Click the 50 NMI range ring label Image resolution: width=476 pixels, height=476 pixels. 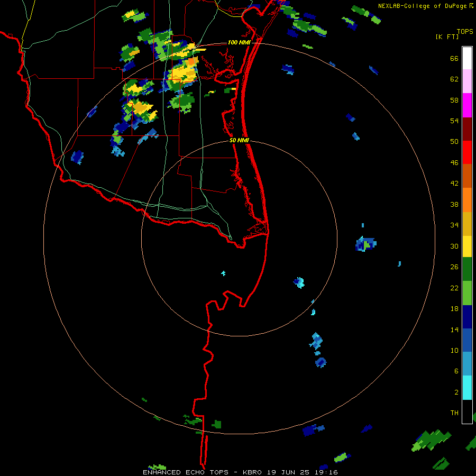pyautogui.click(x=239, y=140)
